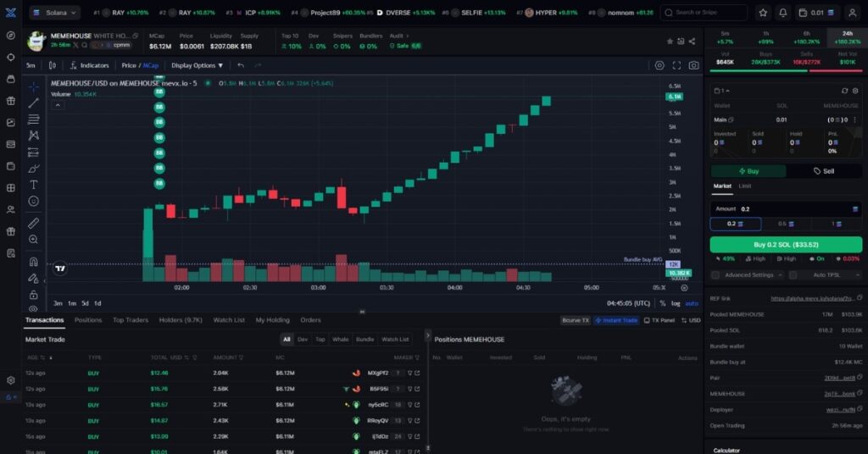Enter fullscreen chart mode
868x454 pixels.
pos(676,65)
